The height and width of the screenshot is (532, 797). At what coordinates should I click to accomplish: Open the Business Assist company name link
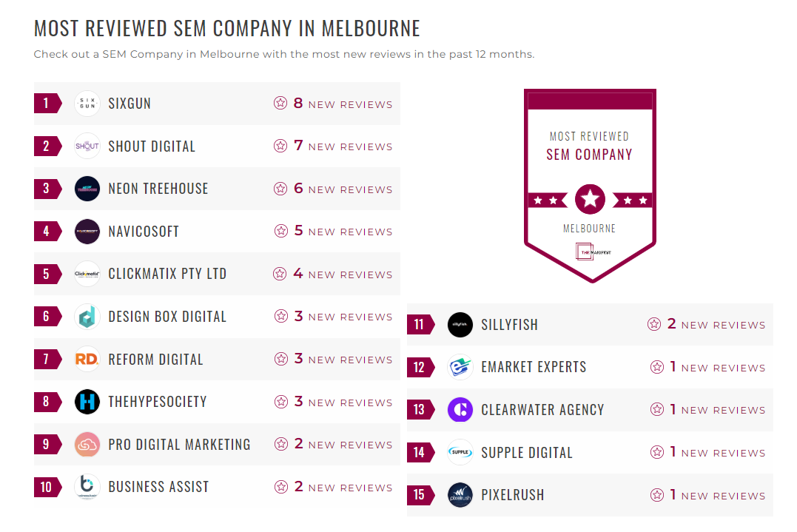click(158, 487)
